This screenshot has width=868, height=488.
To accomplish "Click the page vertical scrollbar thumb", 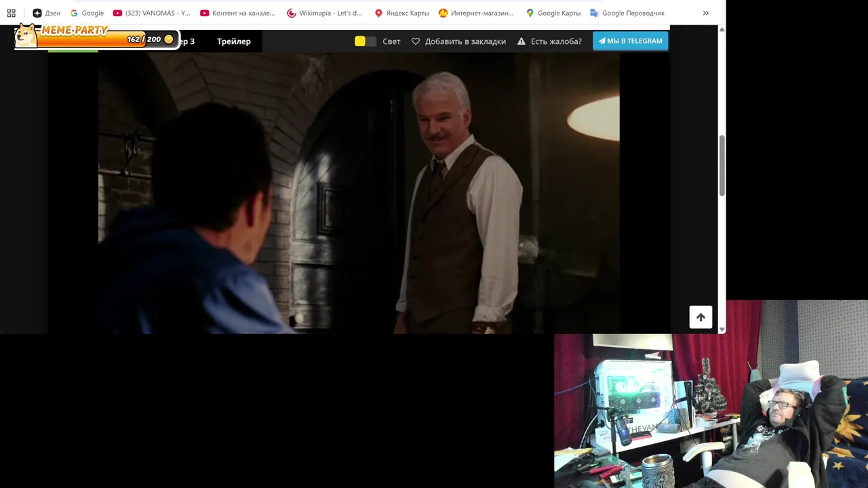I will pyautogui.click(x=722, y=166).
